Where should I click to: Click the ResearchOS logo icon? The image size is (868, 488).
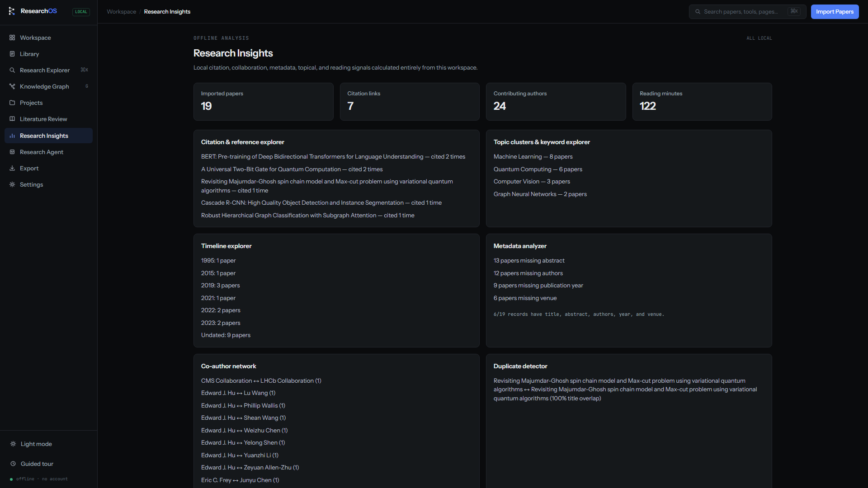(x=12, y=11)
